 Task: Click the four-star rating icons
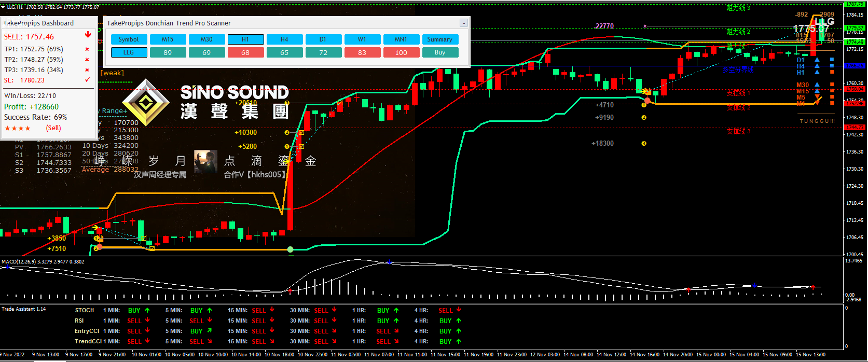18,128
